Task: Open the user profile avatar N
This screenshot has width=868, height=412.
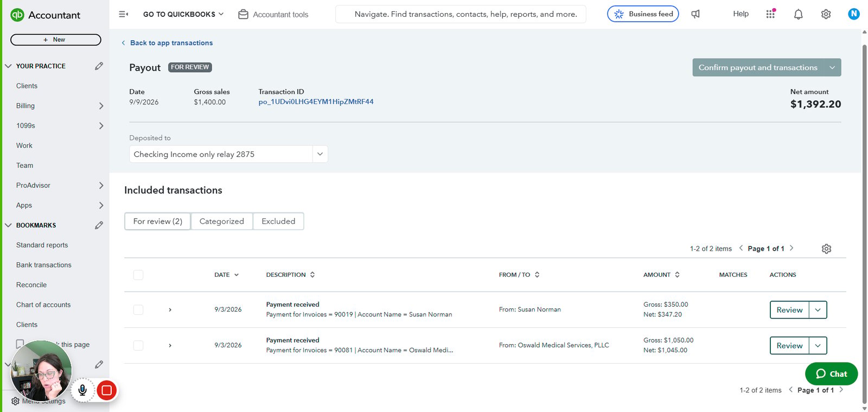Action: pyautogui.click(x=854, y=14)
